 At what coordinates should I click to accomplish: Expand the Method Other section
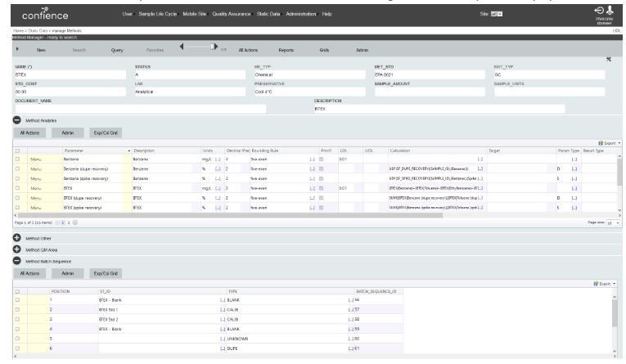tap(16, 237)
